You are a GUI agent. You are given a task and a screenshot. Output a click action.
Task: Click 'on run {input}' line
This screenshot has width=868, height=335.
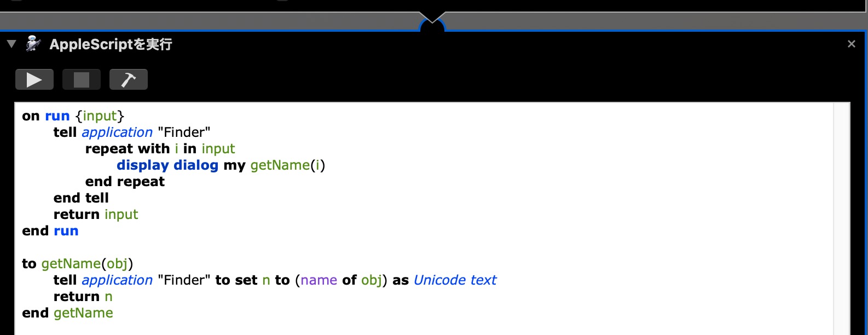click(73, 116)
